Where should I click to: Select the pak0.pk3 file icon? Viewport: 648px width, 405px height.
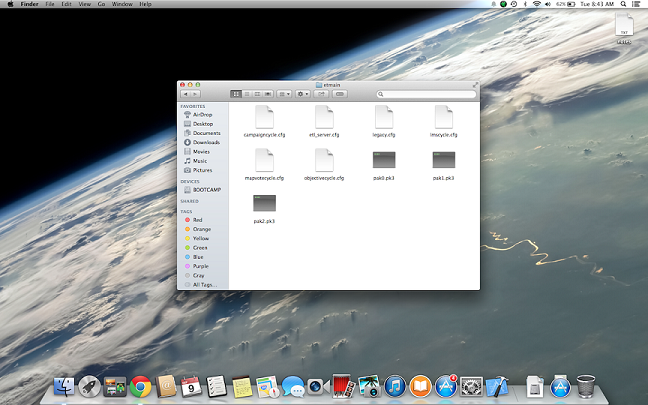pos(384,160)
